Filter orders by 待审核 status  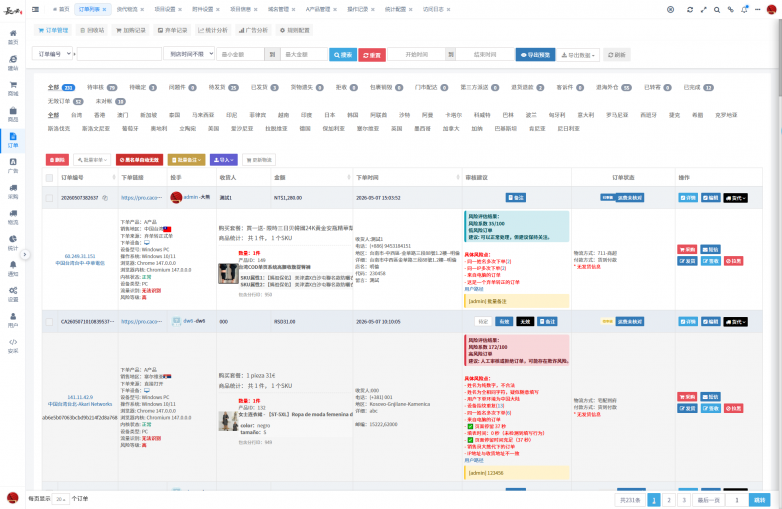pos(102,87)
